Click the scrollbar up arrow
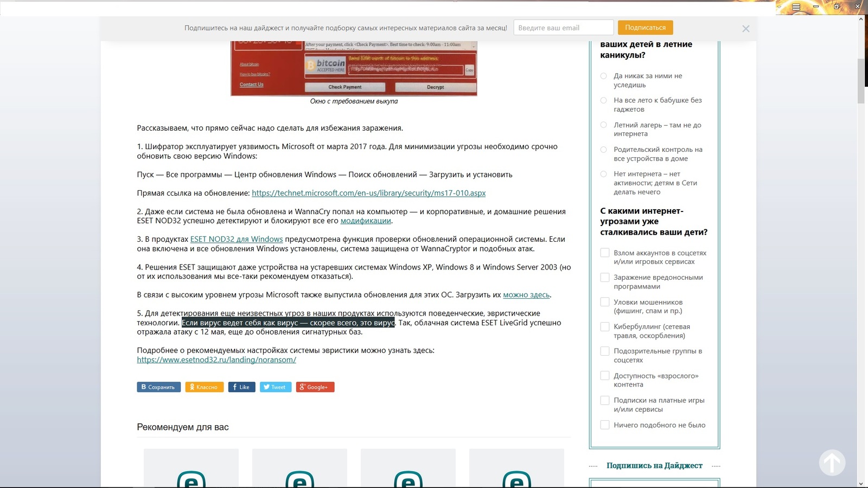The height and width of the screenshot is (488, 868). (861, 20)
